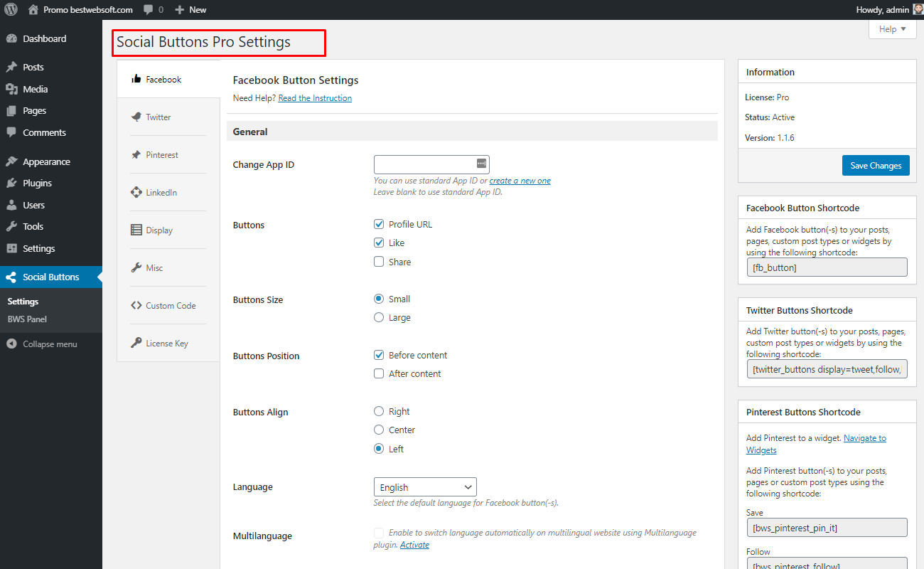Follow the create a new one link
Viewport: 924px width, 569px height.
pos(520,181)
